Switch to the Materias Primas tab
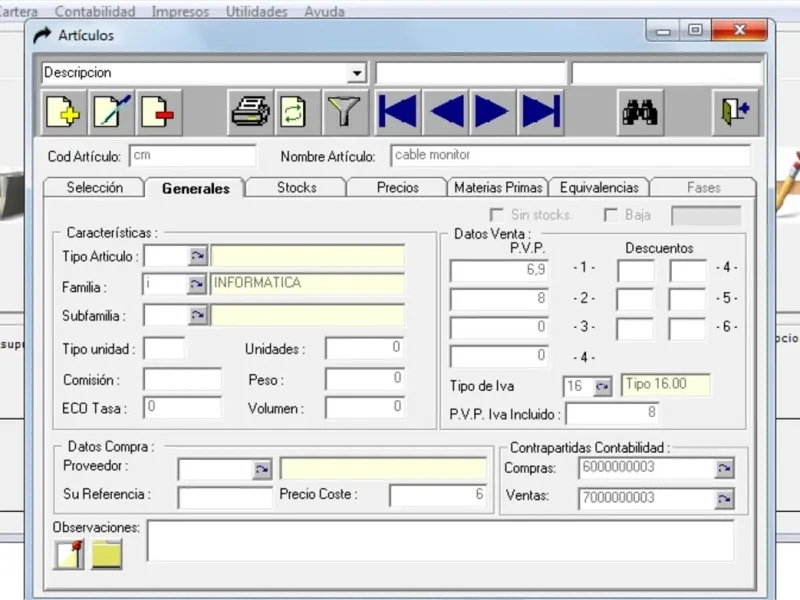 tap(498, 187)
